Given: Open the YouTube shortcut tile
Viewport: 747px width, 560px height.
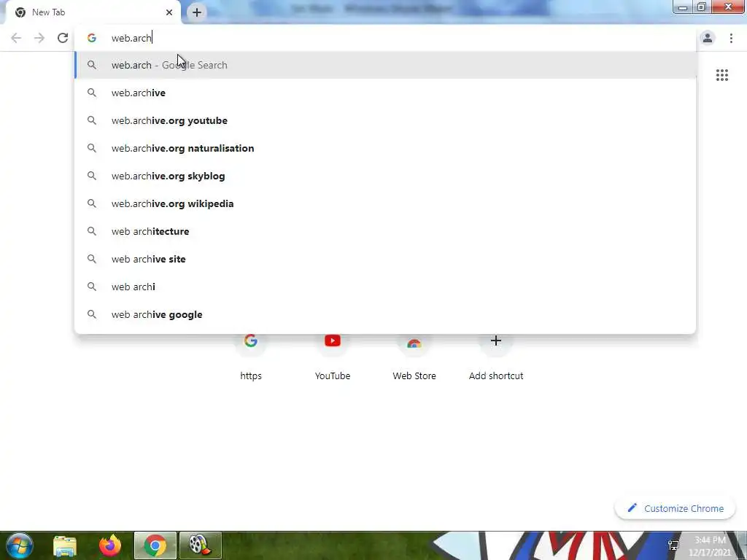Looking at the screenshot, I should click(x=333, y=357).
